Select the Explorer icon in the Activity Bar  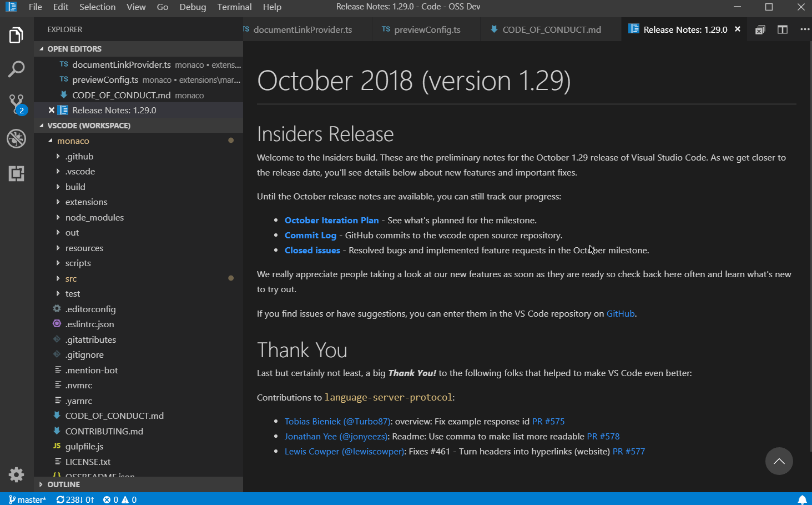pos(17,35)
